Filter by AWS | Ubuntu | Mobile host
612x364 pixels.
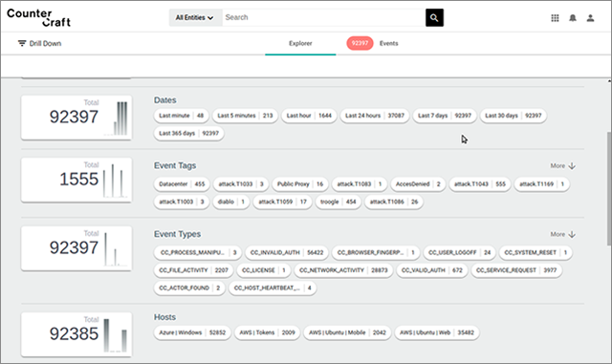(x=347, y=332)
